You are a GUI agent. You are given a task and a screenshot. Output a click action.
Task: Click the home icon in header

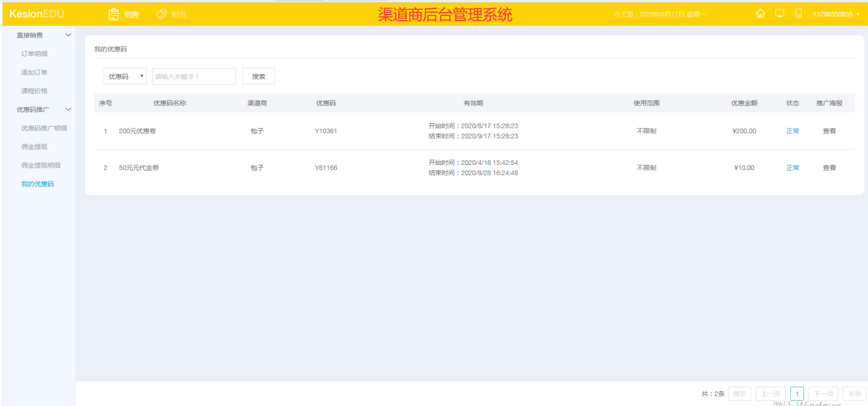tap(760, 13)
